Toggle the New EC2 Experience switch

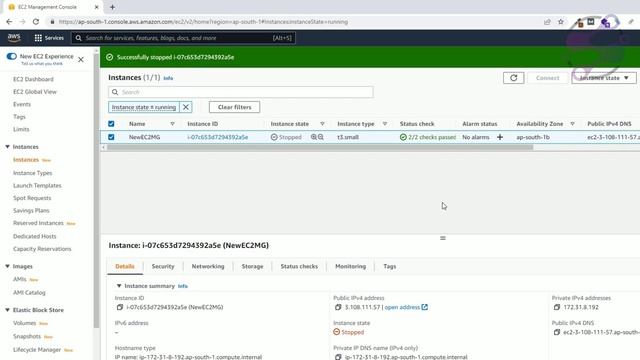point(11,56)
